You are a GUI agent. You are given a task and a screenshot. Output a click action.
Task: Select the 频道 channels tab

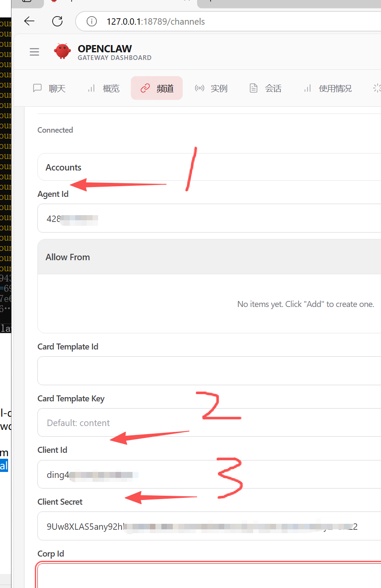157,88
